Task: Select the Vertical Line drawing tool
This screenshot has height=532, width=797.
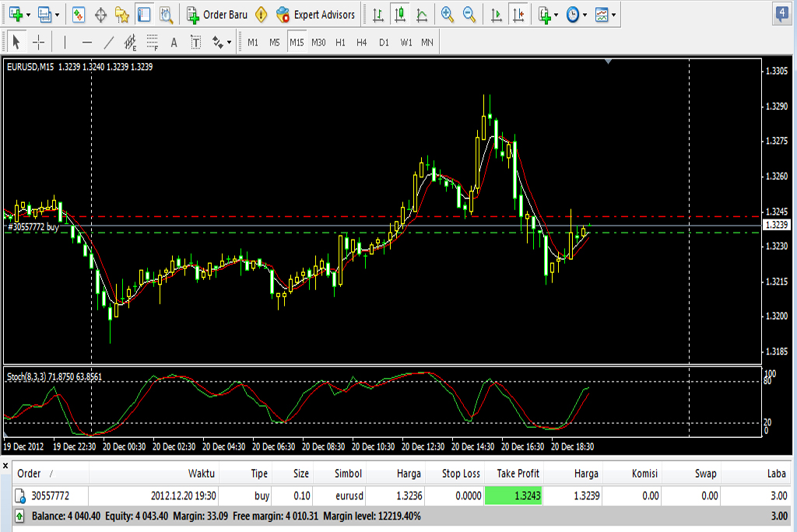Action: (65, 42)
